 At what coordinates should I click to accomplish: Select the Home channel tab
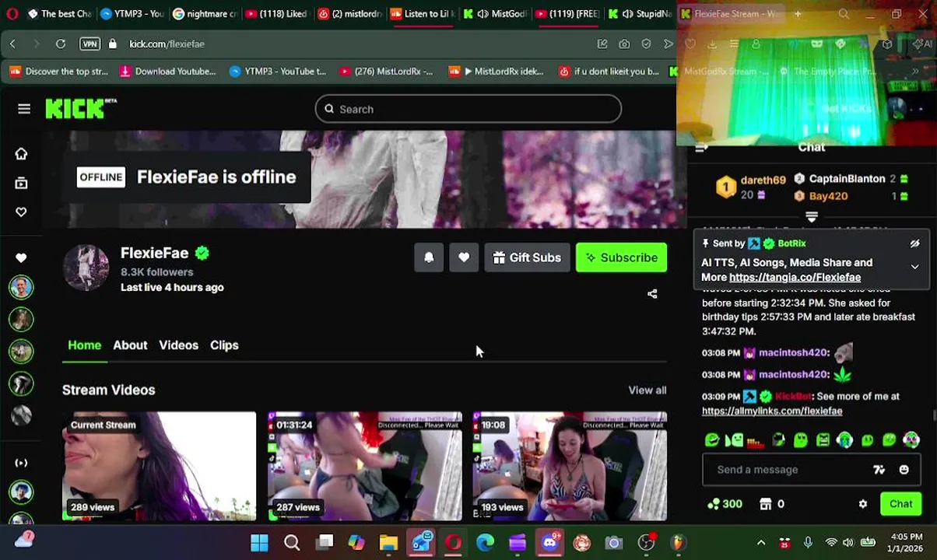84,345
